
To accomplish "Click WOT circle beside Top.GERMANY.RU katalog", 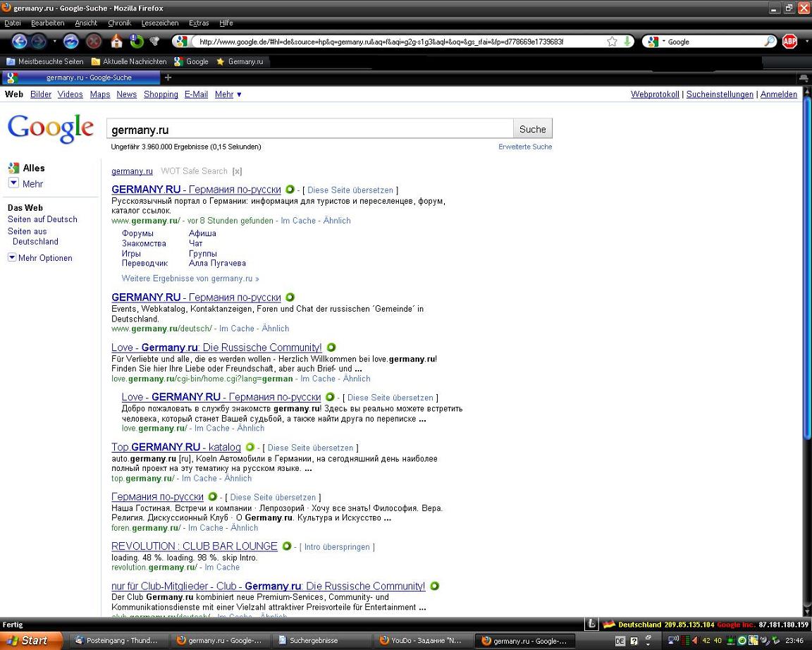I will pyautogui.click(x=250, y=446).
